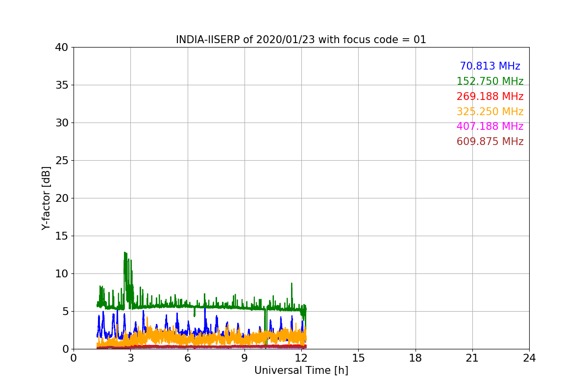
Task: Click the Universal Time [h] axis label
Action: pyautogui.click(x=301, y=370)
